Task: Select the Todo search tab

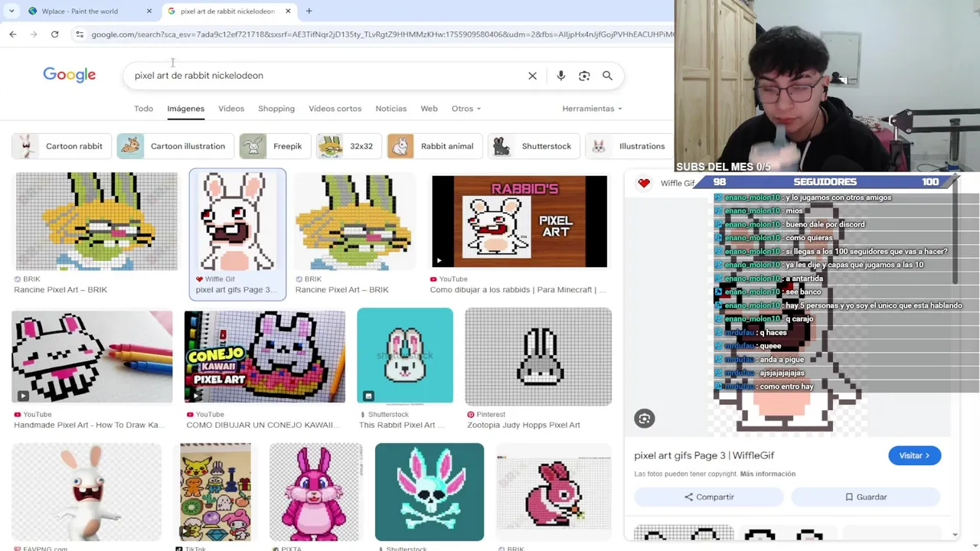Action: pyautogui.click(x=143, y=109)
